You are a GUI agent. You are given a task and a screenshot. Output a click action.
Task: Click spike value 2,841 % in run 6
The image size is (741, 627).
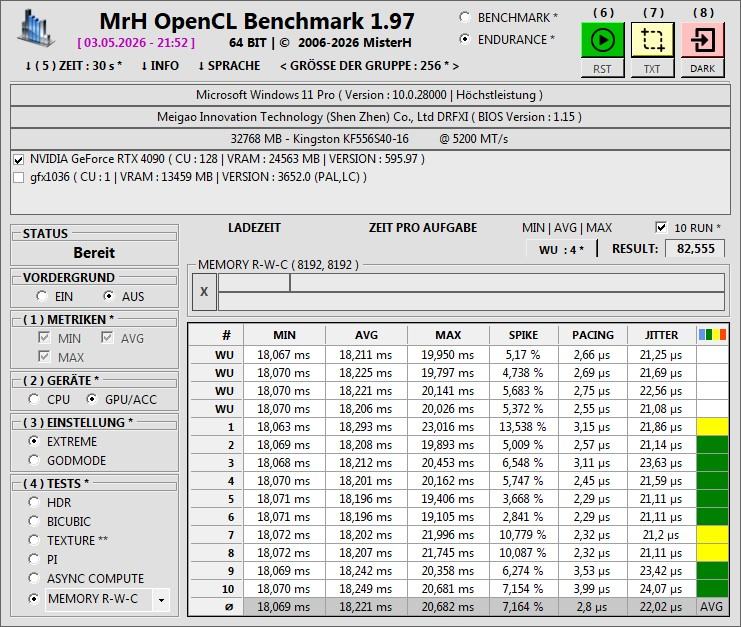pyautogui.click(x=524, y=517)
